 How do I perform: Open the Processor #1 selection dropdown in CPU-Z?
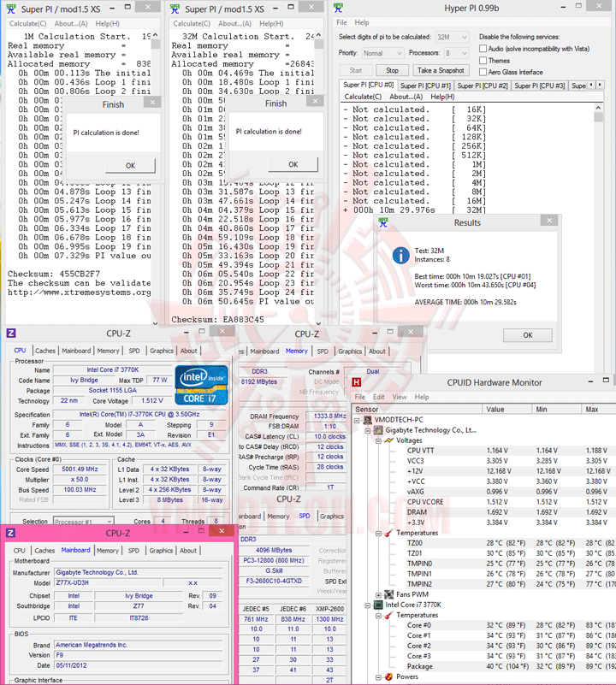tap(84, 521)
